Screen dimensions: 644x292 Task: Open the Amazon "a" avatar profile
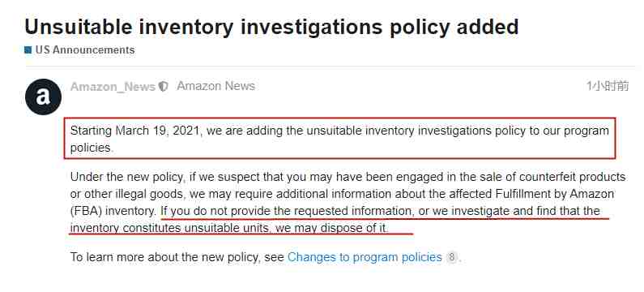point(43,97)
